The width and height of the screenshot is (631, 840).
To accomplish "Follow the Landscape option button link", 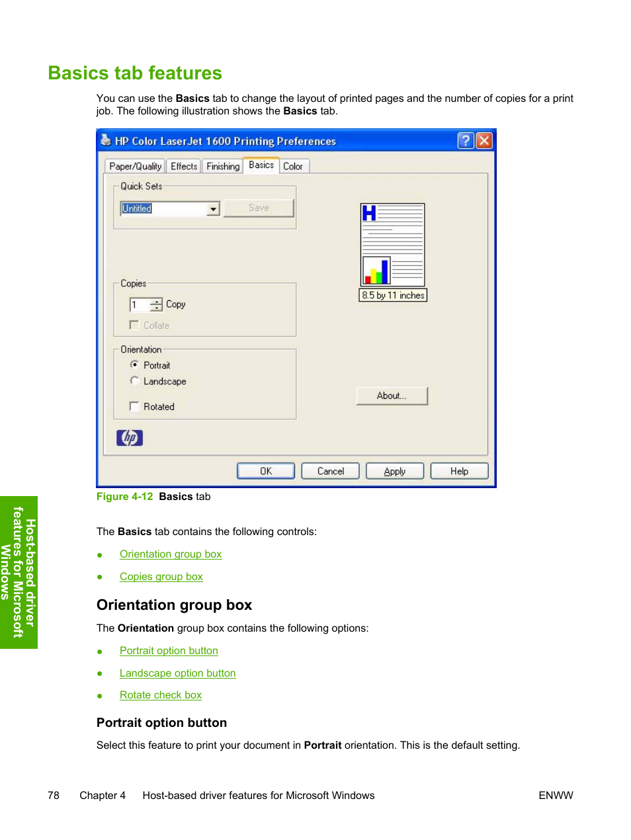I will click(x=178, y=673).
